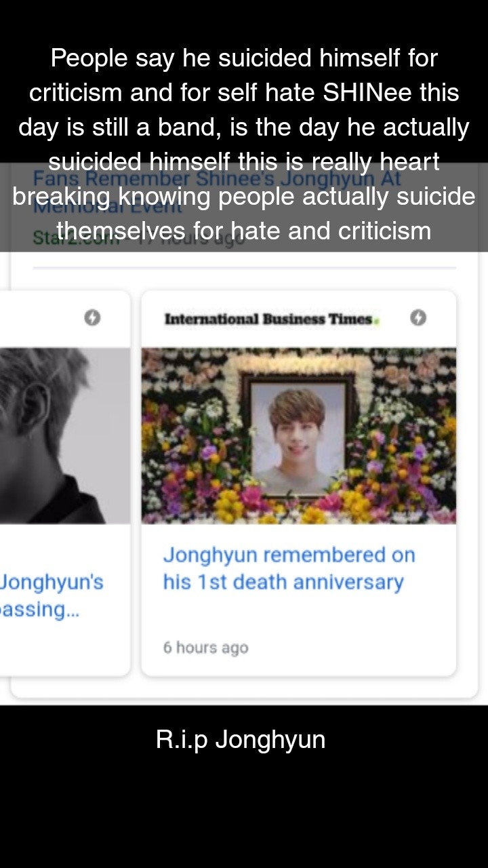The height and width of the screenshot is (868, 488).
Task: Open "Fans Remember Shinee's Jonghyun" headline
Action: coord(218,179)
